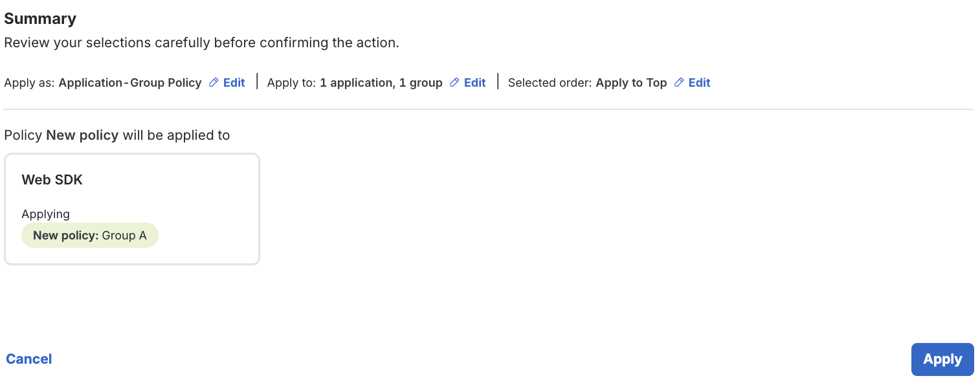Click the Apply button
Viewport: 980px width, 387px height.
[942, 359]
